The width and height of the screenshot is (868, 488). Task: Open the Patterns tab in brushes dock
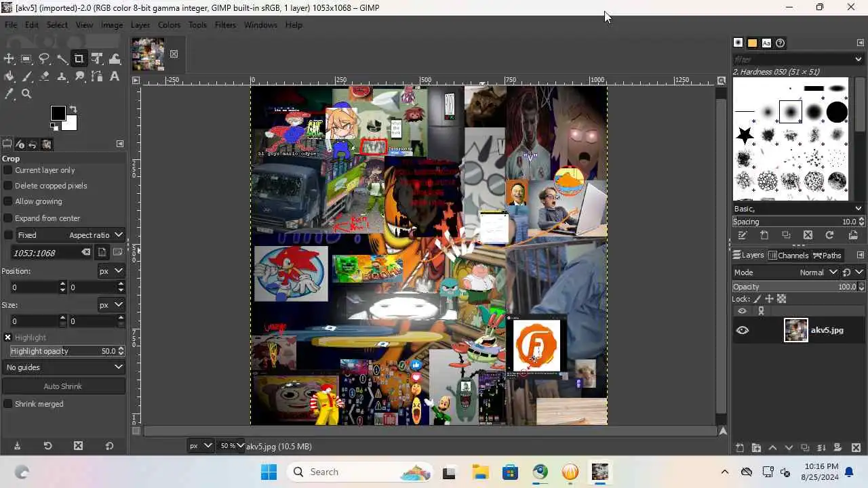(x=752, y=43)
